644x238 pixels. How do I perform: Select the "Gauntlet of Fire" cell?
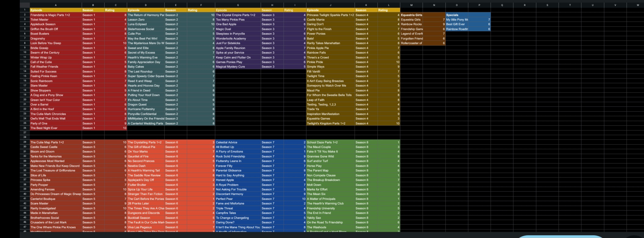point(146,156)
